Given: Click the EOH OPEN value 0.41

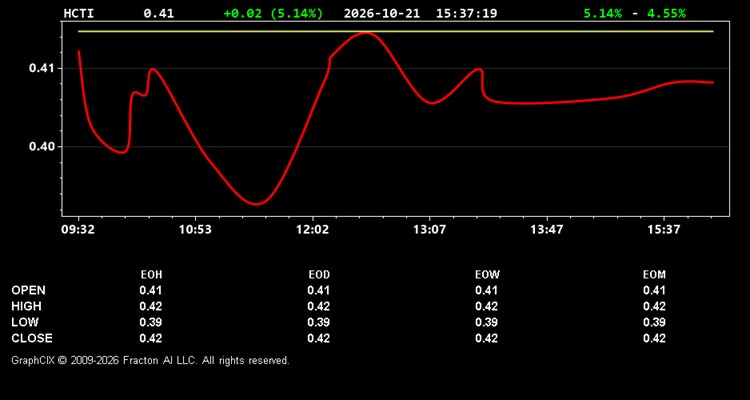Looking at the screenshot, I should (x=151, y=290).
